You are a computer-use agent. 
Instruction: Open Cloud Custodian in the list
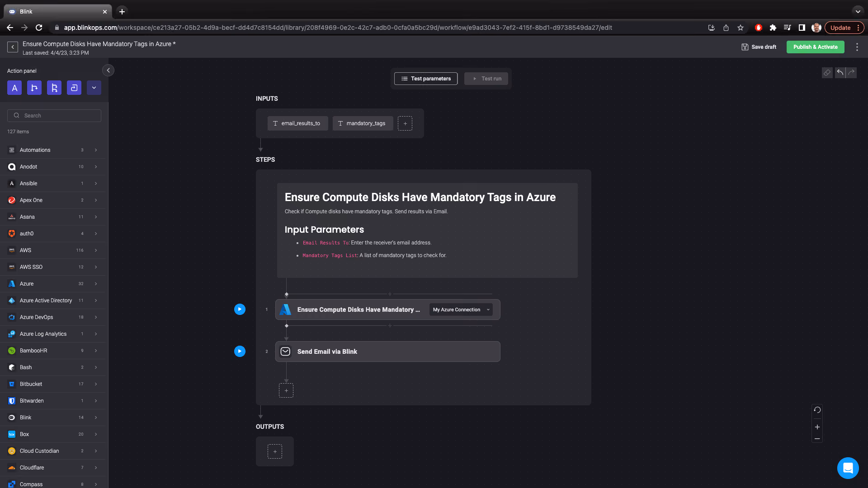tap(52, 451)
